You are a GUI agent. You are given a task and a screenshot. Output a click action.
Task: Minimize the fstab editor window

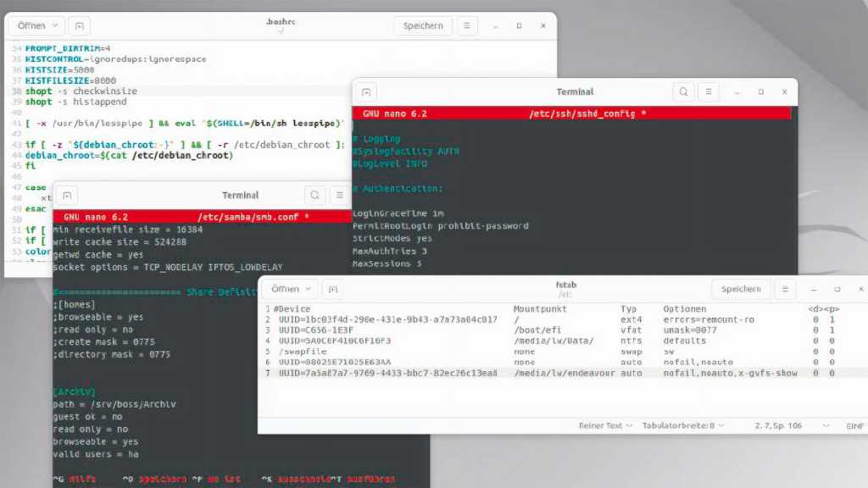click(x=813, y=290)
